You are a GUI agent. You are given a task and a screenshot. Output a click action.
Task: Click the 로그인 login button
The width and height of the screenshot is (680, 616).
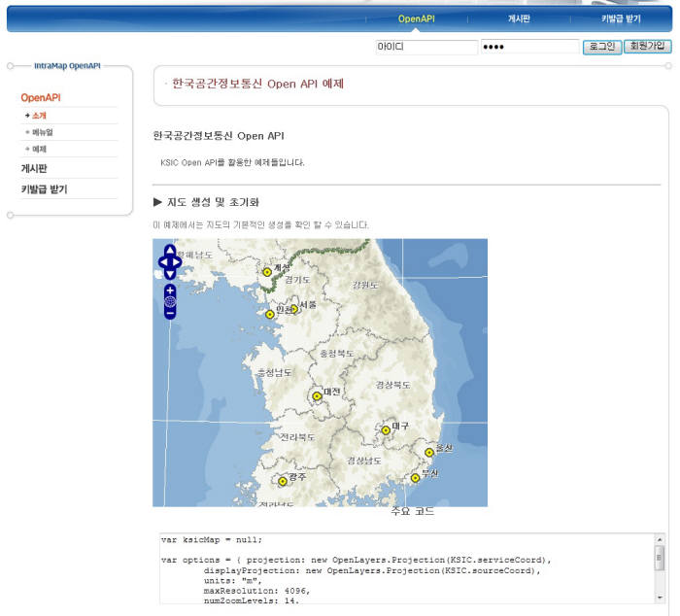click(x=602, y=47)
